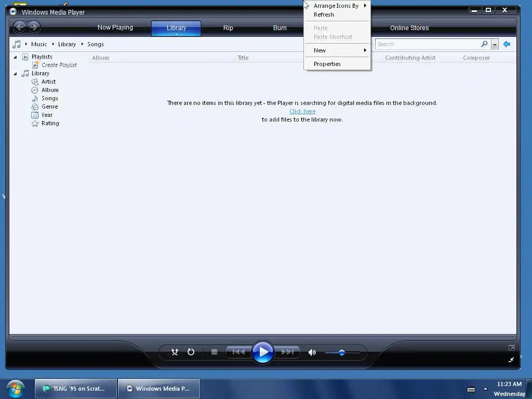532x399 pixels.
Task: Select the Year calendar icon
Action: tap(35, 115)
